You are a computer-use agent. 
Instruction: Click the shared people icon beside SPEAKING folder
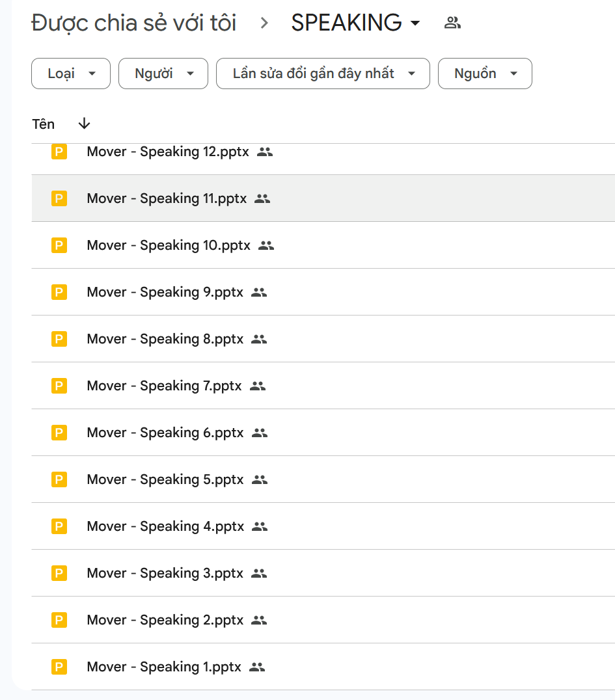tap(452, 23)
